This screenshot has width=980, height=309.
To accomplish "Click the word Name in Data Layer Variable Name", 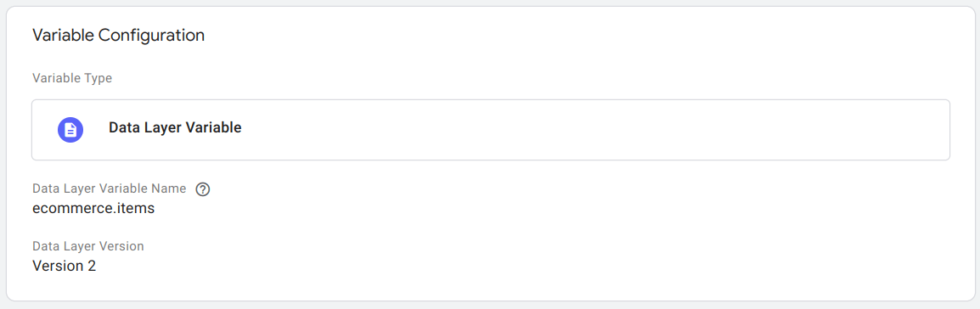I will (x=171, y=188).
